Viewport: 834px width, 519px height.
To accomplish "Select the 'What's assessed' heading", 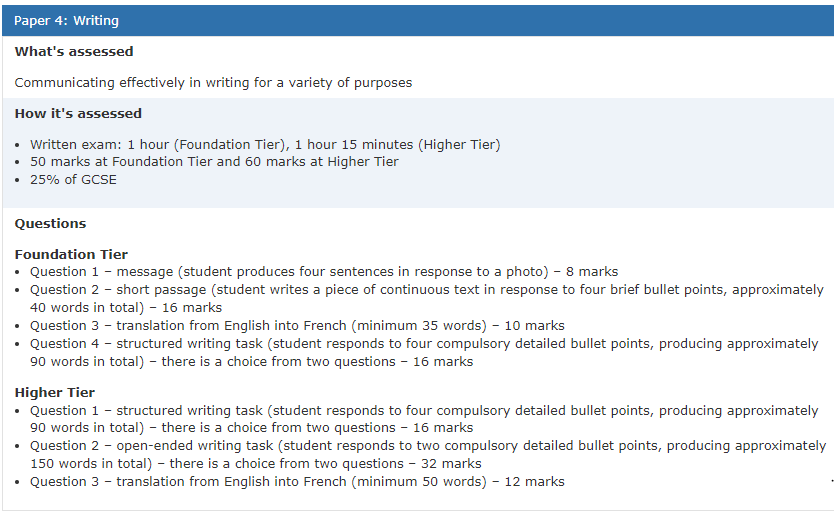I will [74, 52].
